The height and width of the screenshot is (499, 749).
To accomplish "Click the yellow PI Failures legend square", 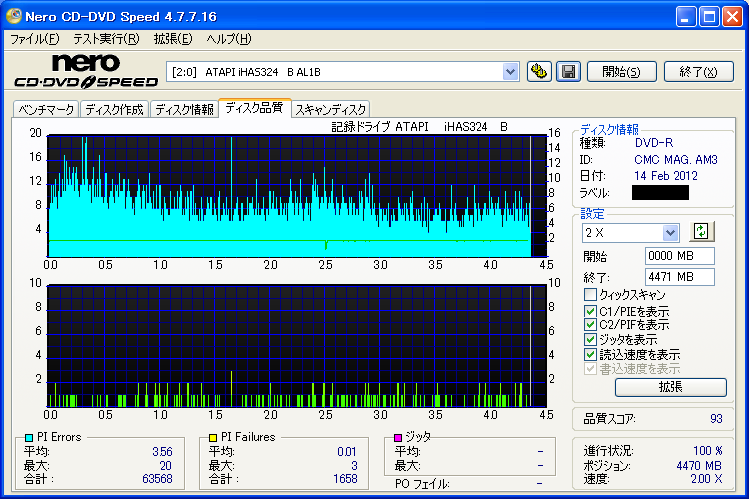I will pyautogui.click(x=213, y=437).
